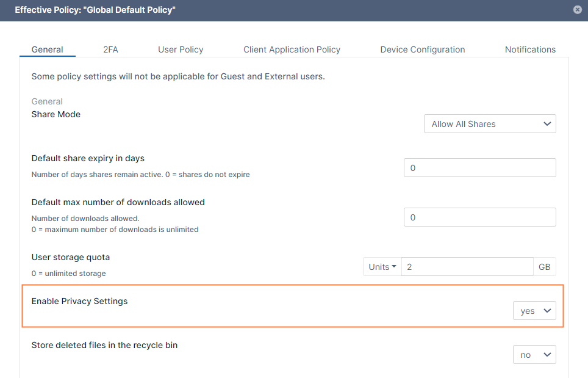Open the Enable Privacy Settings yes dropdown
This screenshot has height=378, width=588.
(534, 311)
